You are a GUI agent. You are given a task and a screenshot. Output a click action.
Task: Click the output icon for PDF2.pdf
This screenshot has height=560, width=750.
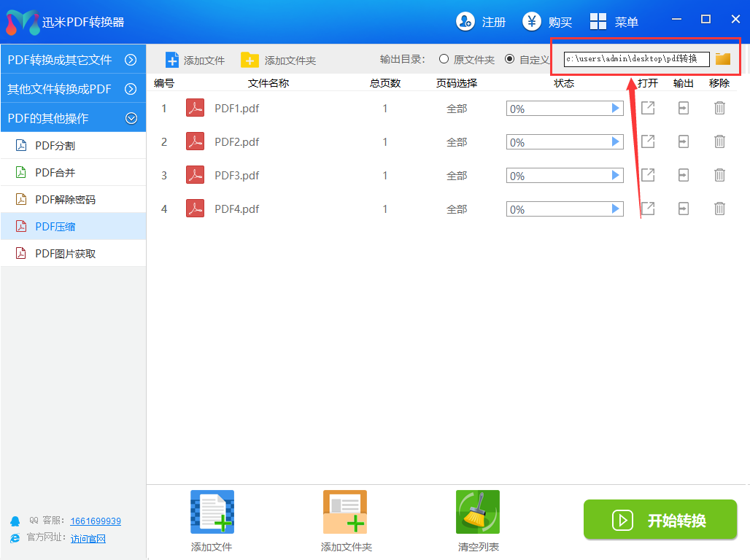pyautogui.click(x=683, y=141)
